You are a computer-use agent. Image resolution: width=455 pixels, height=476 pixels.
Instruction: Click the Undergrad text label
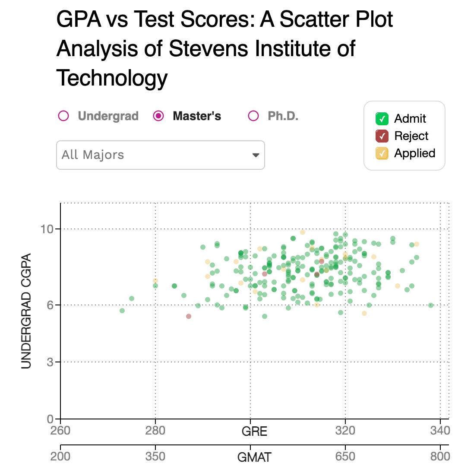pos(108,116)
